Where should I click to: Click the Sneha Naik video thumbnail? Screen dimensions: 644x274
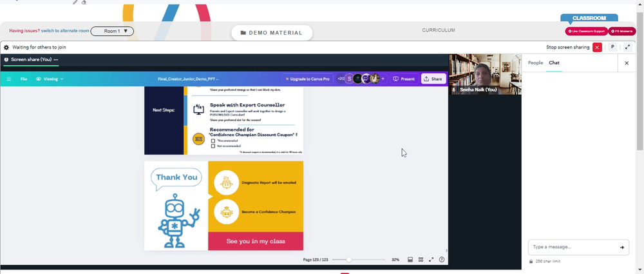[485, 74]
